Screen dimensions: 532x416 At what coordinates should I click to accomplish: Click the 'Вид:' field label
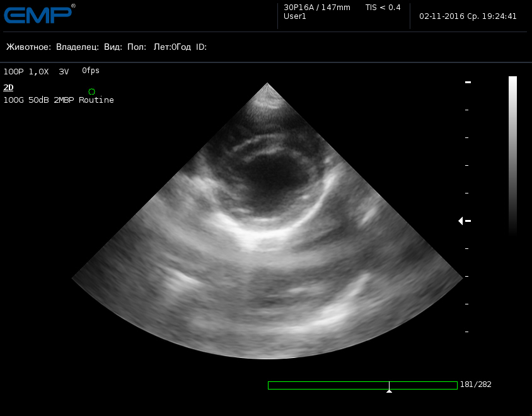pos(113,47)
